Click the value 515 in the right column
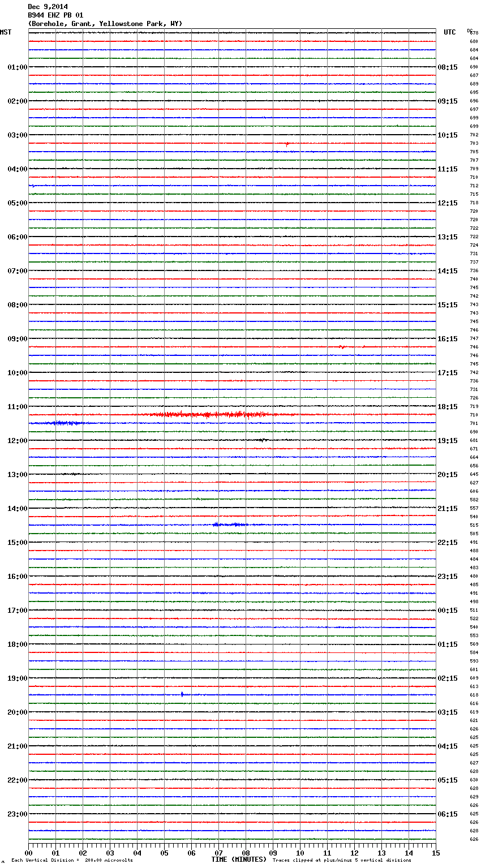This screenshot has width=481, height=868. (474, 525)
